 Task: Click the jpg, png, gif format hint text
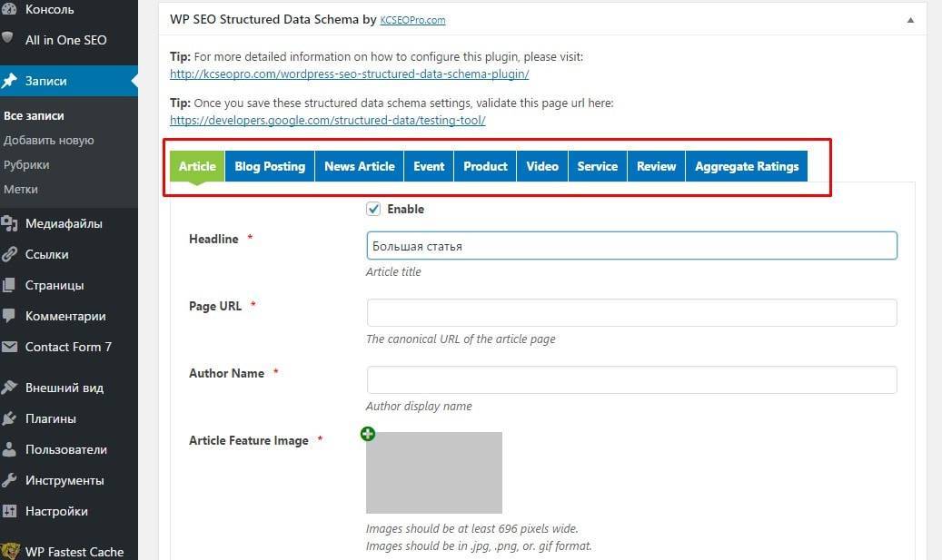click(x=479, y=546)
